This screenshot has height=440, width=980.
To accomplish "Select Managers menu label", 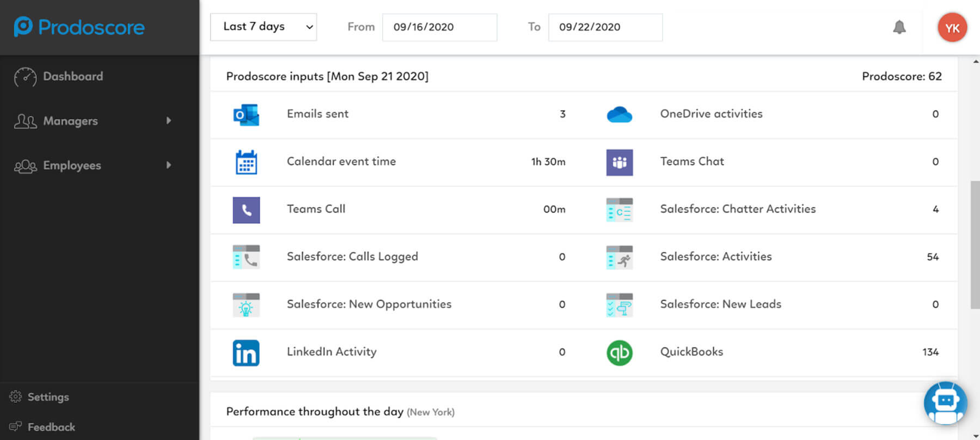I will coord(70,121).
